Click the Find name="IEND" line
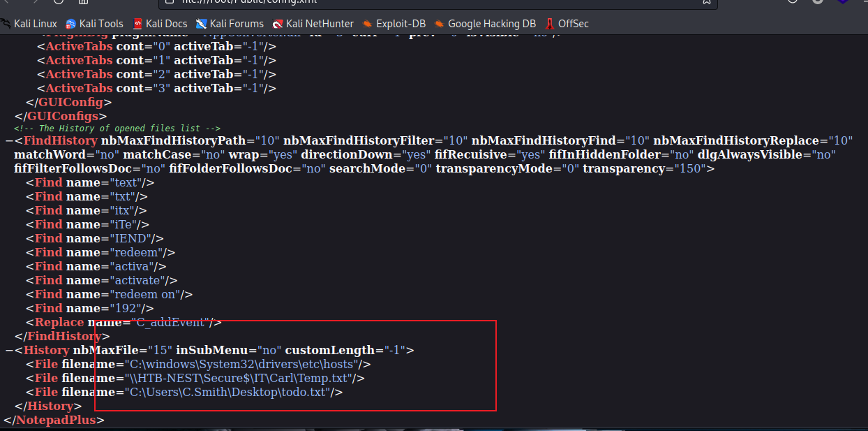The image size is (868, 431). (x=94, y=238)
